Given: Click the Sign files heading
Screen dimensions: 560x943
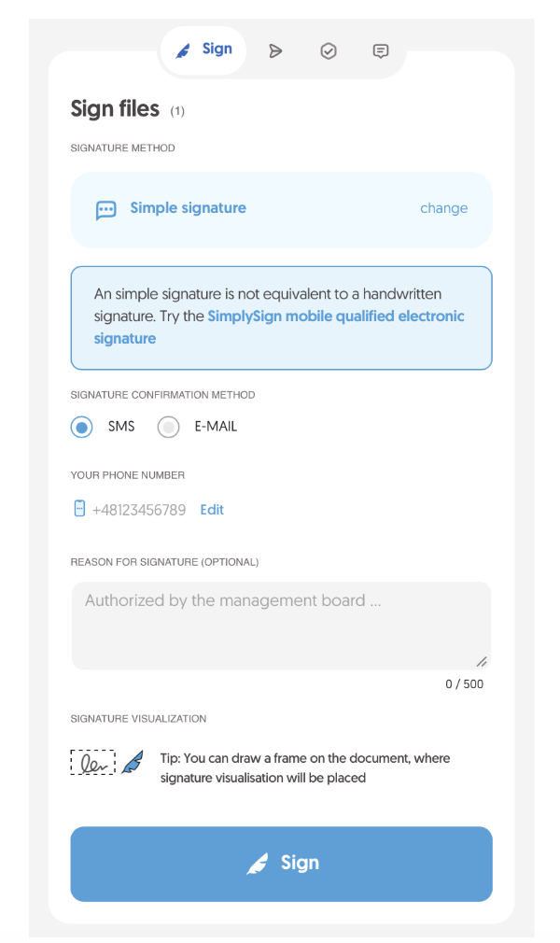Looking at the screenshot, I should tap(115, 109).
